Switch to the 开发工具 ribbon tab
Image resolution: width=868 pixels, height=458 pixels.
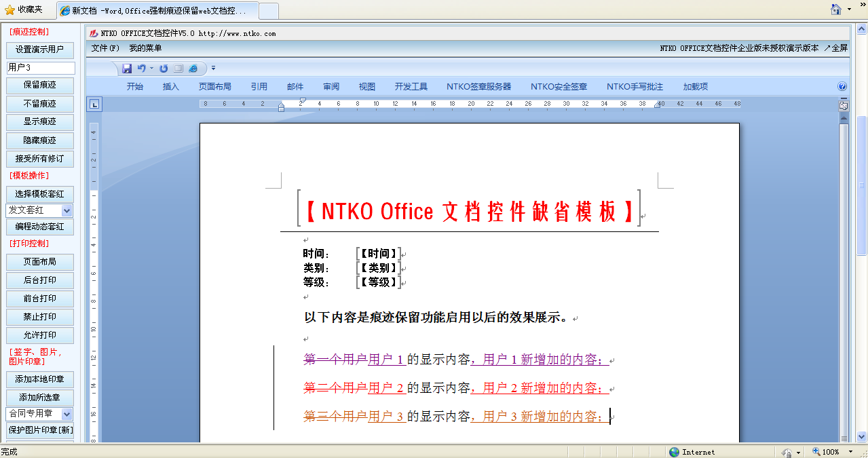(411, 87)
